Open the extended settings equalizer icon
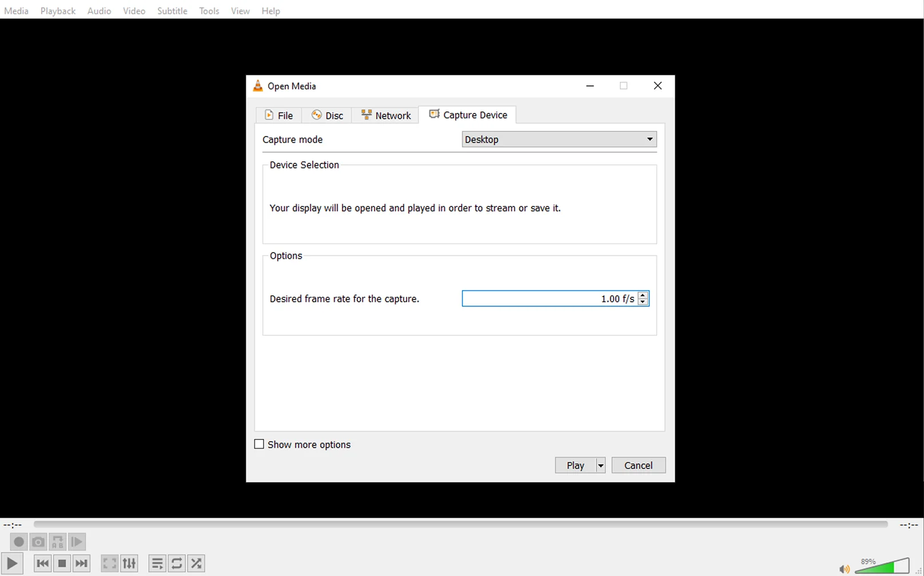 129,563
